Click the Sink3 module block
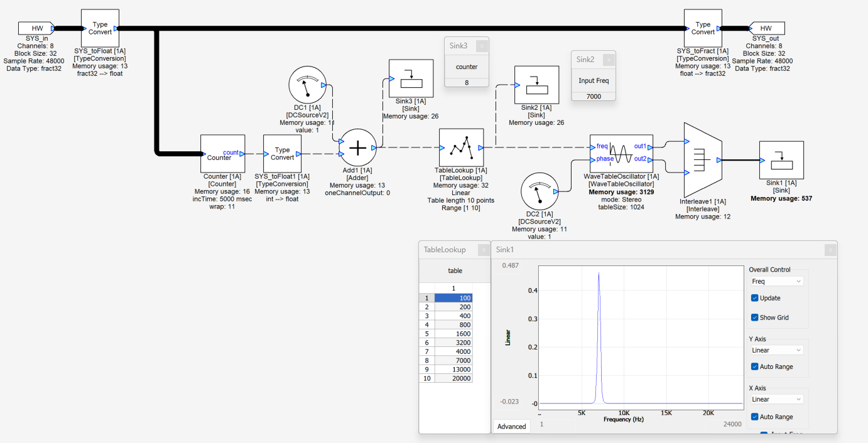This screenshot has height=443, width=868. (x=411, y=78)
